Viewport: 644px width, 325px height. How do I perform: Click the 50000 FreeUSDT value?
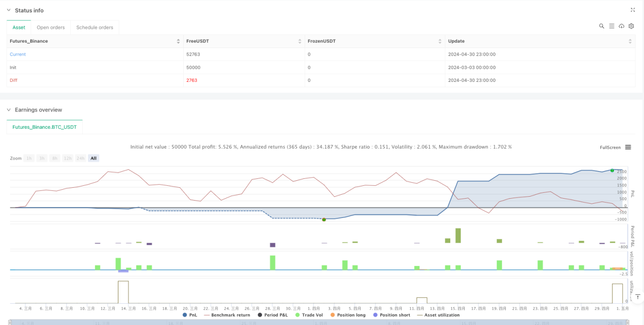click(x=193, y=67)
